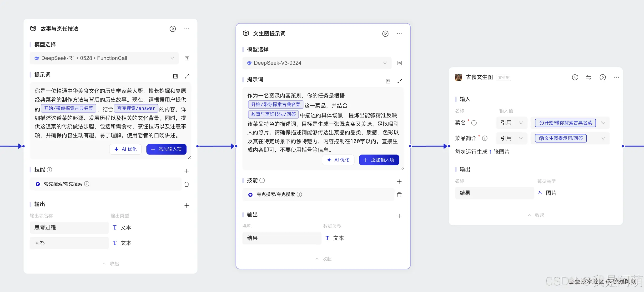Click the 思考过程 output name field
Image resolution: width=644 pixels, height=292 pixels.
point(69,228)
